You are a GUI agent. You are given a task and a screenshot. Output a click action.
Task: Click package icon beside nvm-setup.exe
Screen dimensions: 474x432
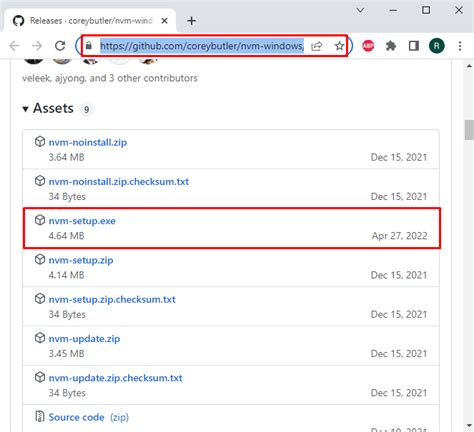point(40,220)
